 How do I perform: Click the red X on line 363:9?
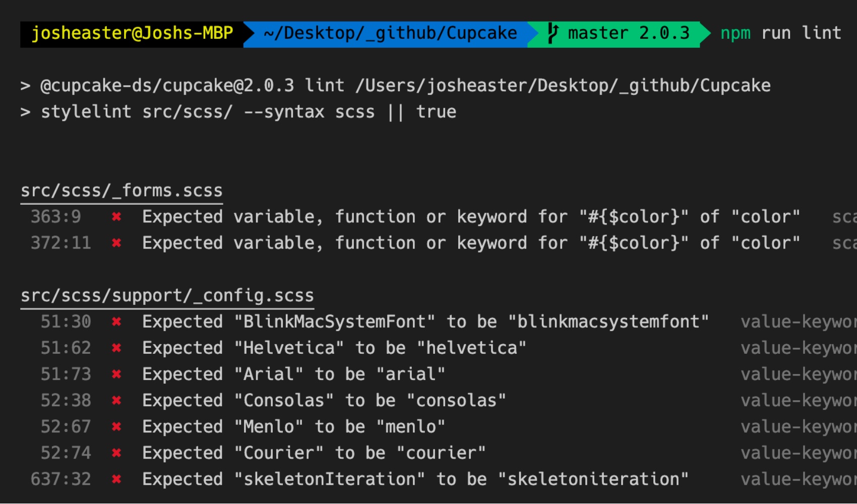click(116, 217)
